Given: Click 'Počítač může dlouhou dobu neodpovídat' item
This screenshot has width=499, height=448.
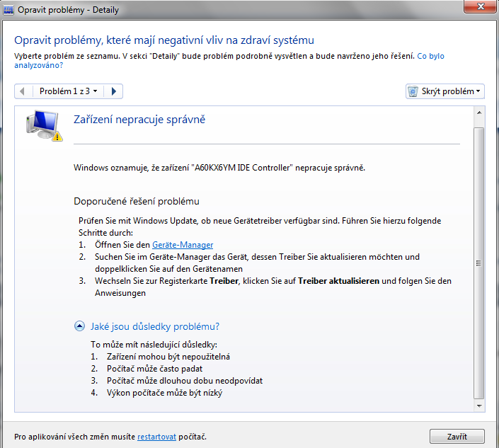Looking at the screenshot, I should click(x=185, y=381).
